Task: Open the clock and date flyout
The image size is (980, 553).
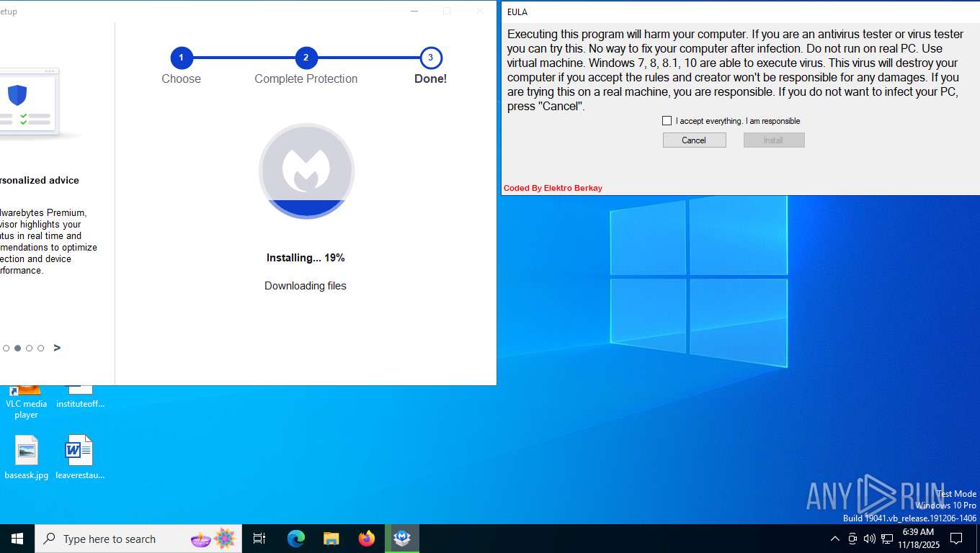Action: pos(919,539)
